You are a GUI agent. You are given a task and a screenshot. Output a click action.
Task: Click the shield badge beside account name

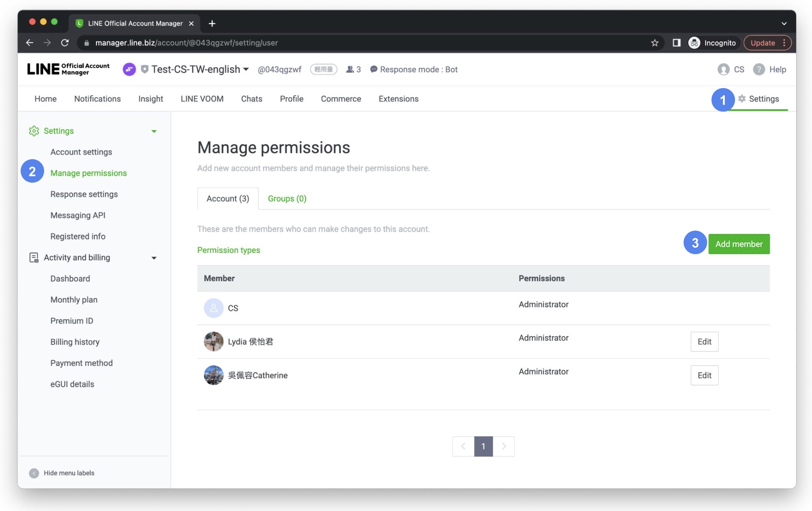click(144, 69)
